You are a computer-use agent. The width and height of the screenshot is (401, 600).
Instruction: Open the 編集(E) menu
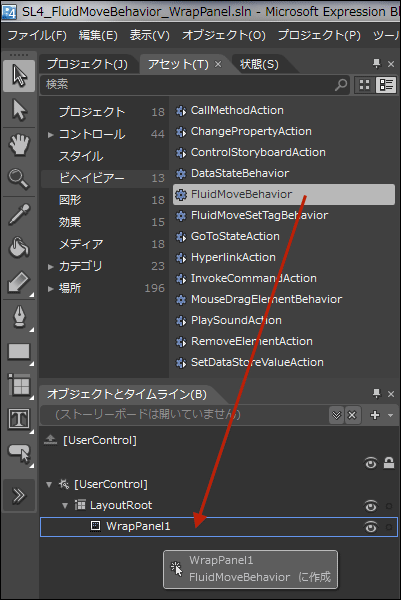[x=98, y=36]
